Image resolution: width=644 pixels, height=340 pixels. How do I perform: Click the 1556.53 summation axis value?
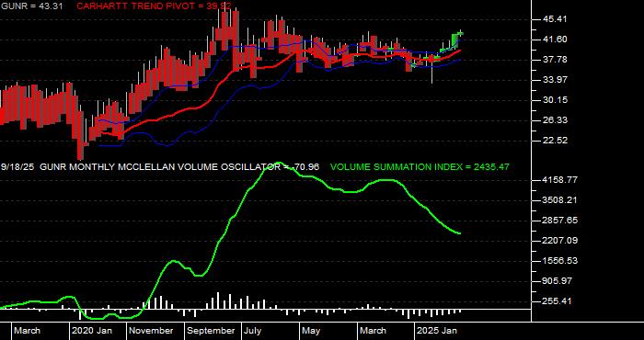pos(560,261)
